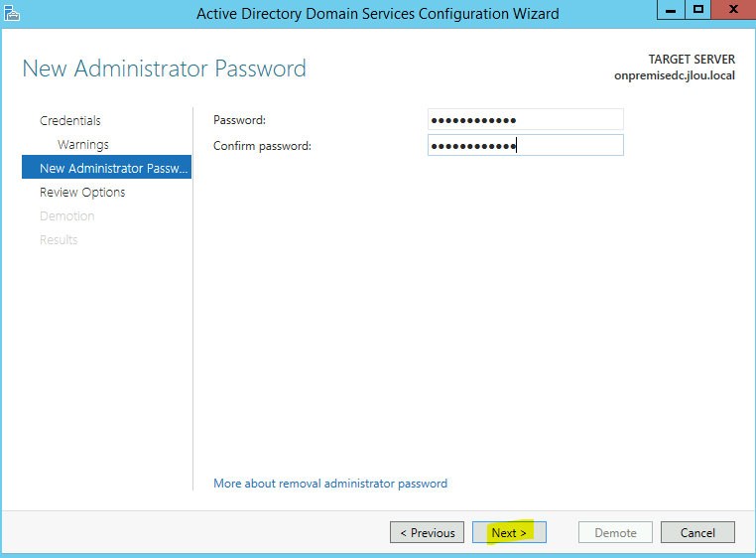Go back with the Previous button
This screenshot has width=756, height=558.
click(x=428, y=532)
